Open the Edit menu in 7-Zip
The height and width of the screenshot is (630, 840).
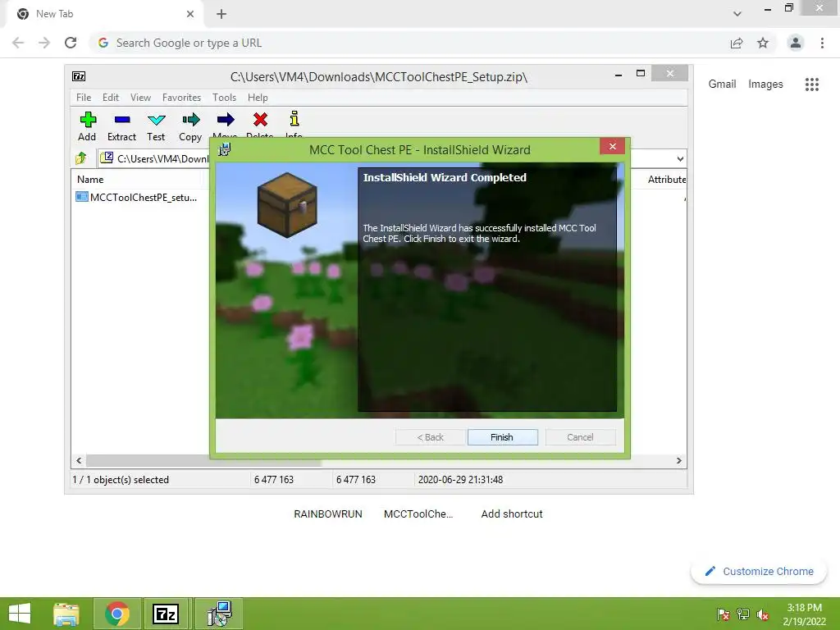pyautogui.click(x=111, y=98)
